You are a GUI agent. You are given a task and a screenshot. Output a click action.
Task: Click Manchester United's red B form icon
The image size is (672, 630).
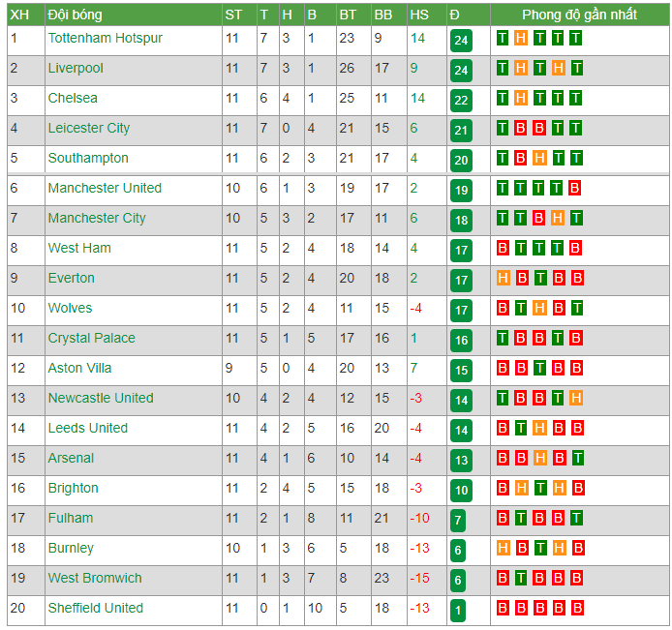coord(575,188)
